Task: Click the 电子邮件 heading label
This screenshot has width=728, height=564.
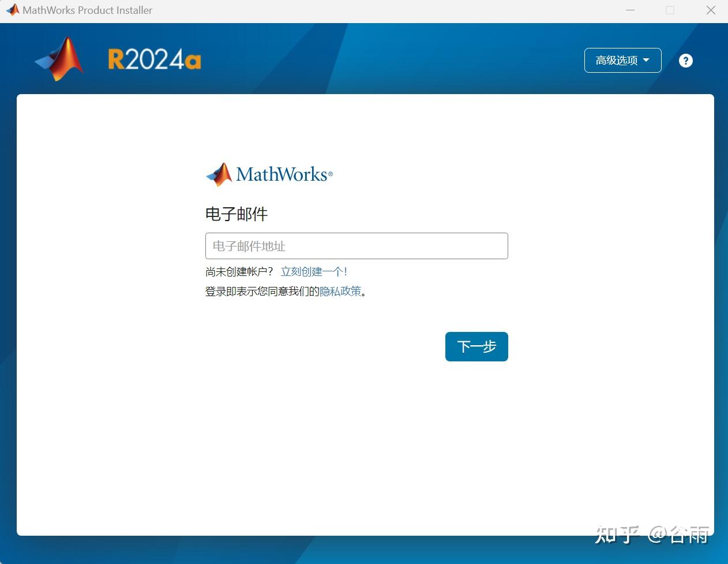Action: click(x=236, y=214)
